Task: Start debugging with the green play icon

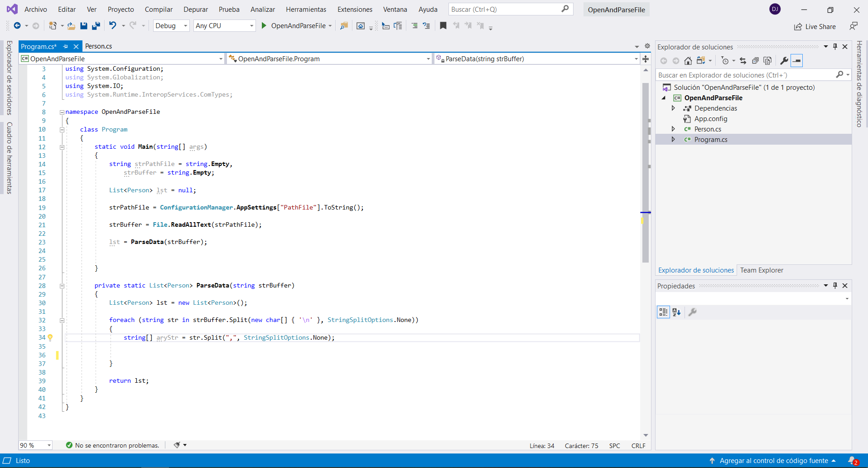Action: [x=264, y=26]
